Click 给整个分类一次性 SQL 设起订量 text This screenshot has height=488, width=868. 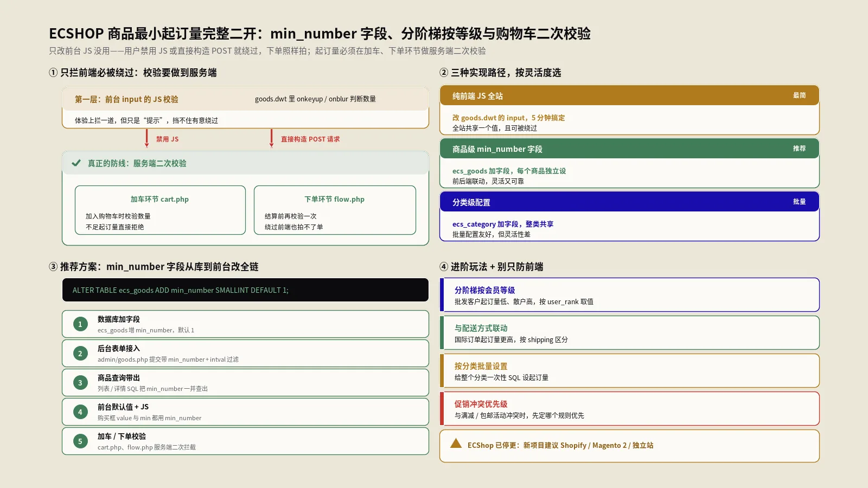tap(501, 378)
